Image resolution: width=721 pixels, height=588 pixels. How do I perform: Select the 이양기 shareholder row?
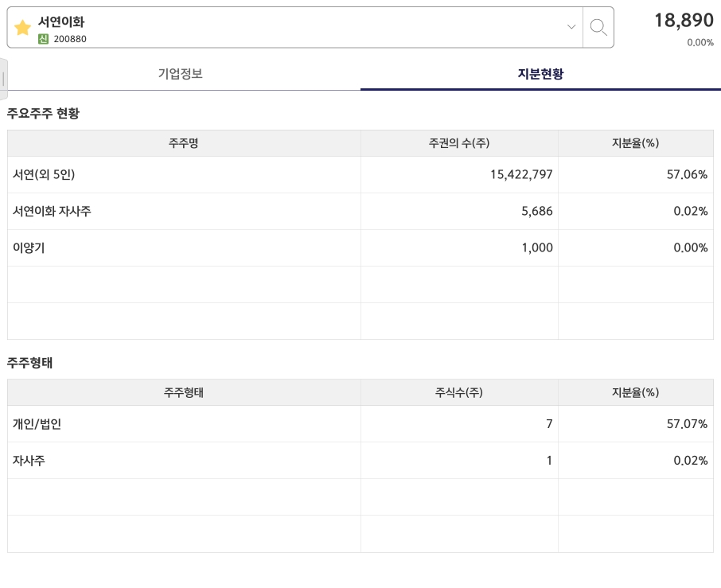[x=360, y=247]
